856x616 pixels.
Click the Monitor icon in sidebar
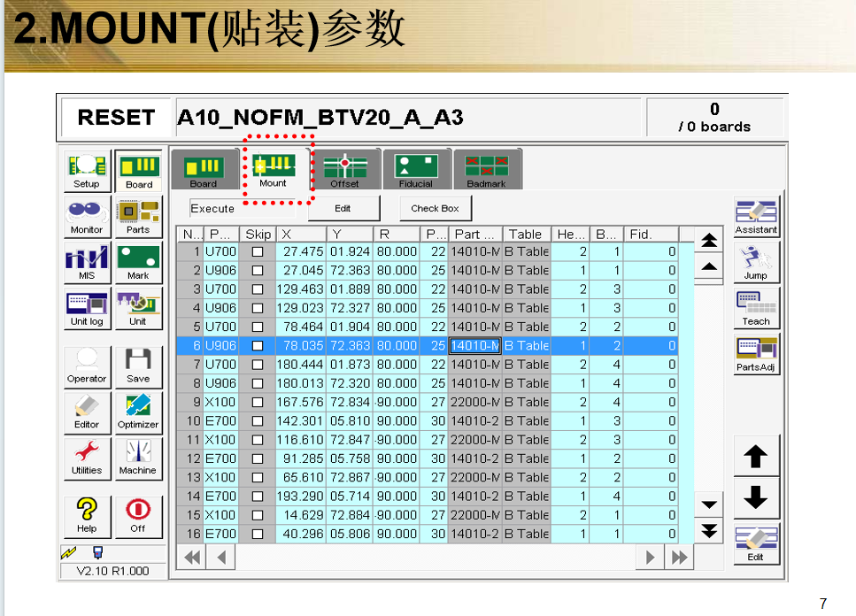pyautogui.click(x=87, y=217)
